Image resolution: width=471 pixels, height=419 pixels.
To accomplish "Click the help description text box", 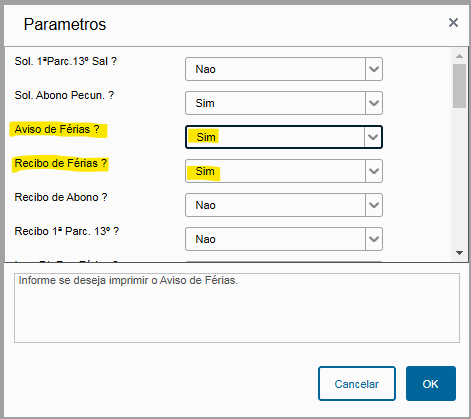I will pyautogui.click(x=237, y=308).
